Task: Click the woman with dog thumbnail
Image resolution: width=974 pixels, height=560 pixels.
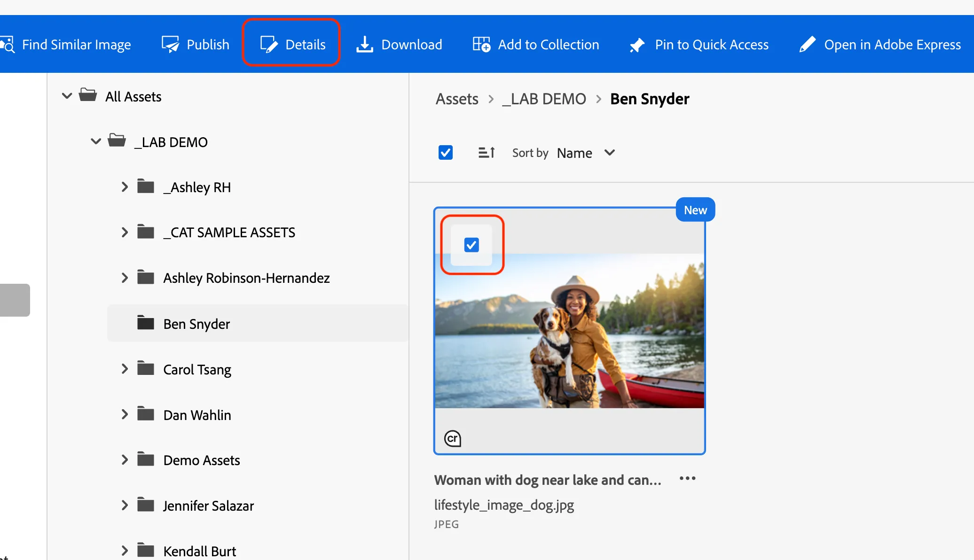Action: [569, 331]
